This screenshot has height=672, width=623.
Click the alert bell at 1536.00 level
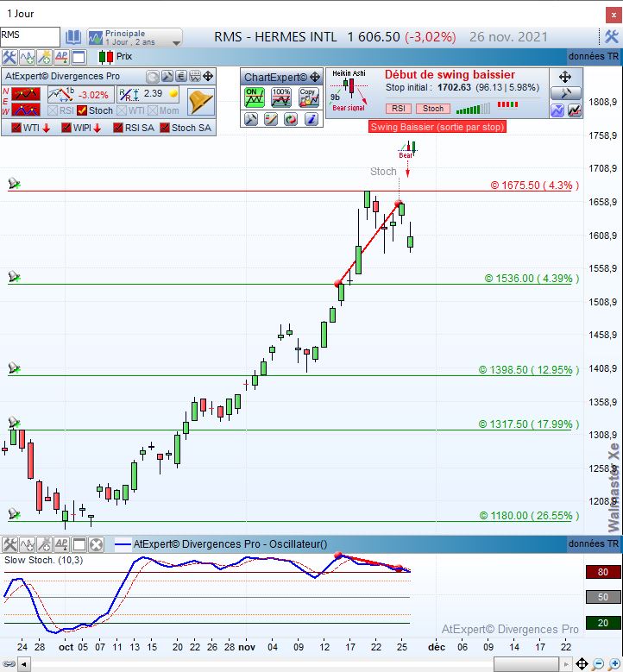14,277
